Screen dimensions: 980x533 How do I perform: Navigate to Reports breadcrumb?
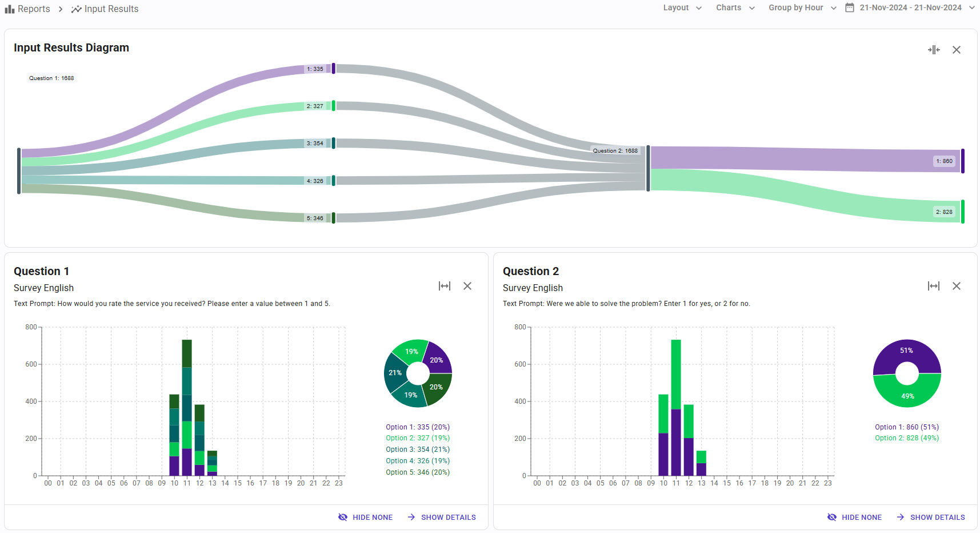[x=34, y=9]
